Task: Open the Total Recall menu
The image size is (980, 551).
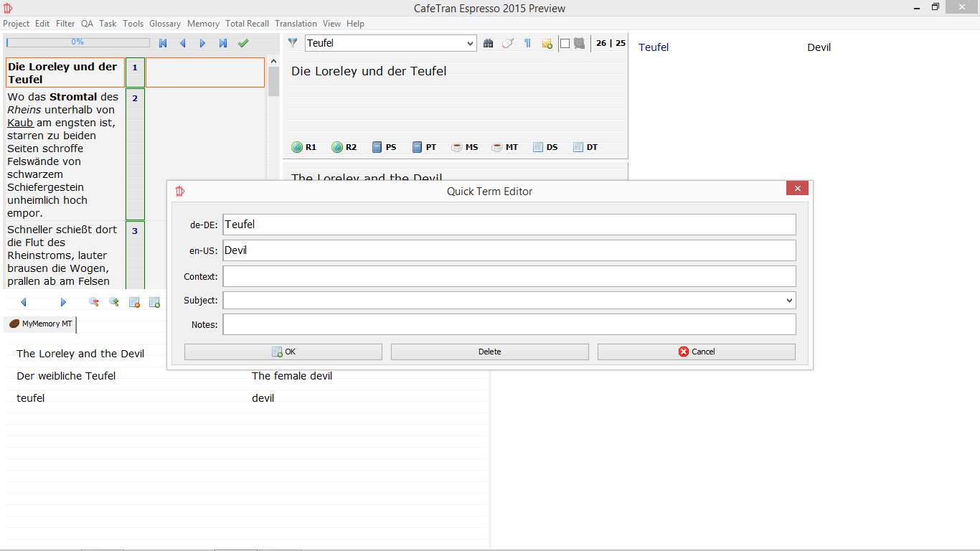Action: point(247,24)
